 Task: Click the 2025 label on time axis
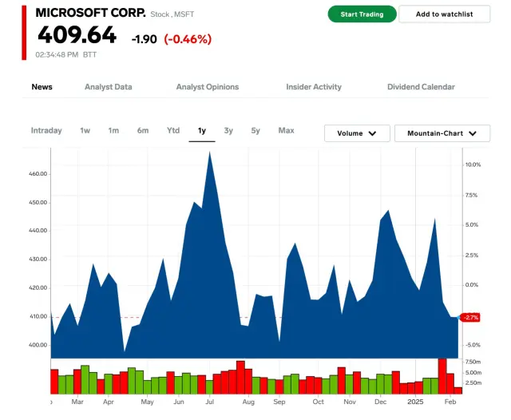coord(415,402)
